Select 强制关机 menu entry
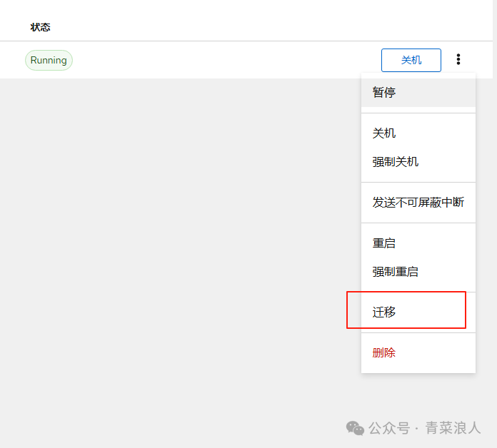This screenshot has width=497, height=448. point(418,162)
